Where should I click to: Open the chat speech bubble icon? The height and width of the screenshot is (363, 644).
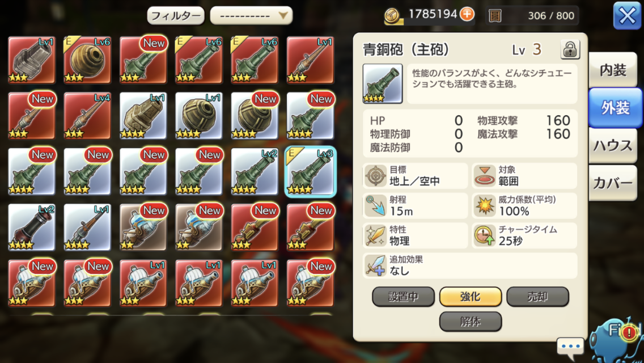(570, 347)
